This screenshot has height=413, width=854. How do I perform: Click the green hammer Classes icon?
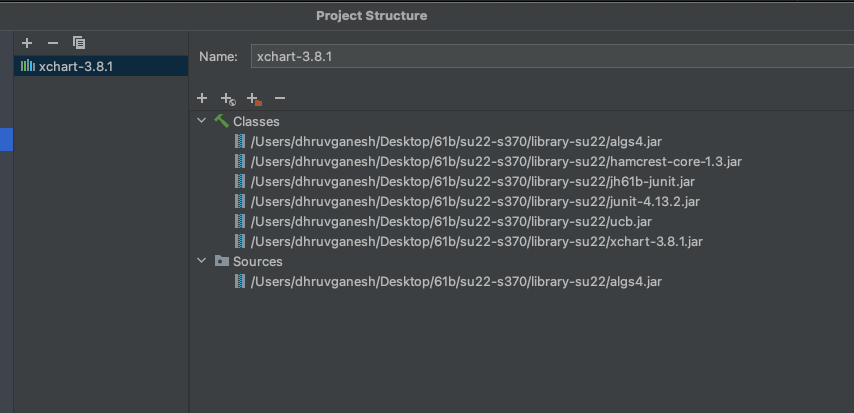pyautogui.click(x=221, y=121)
